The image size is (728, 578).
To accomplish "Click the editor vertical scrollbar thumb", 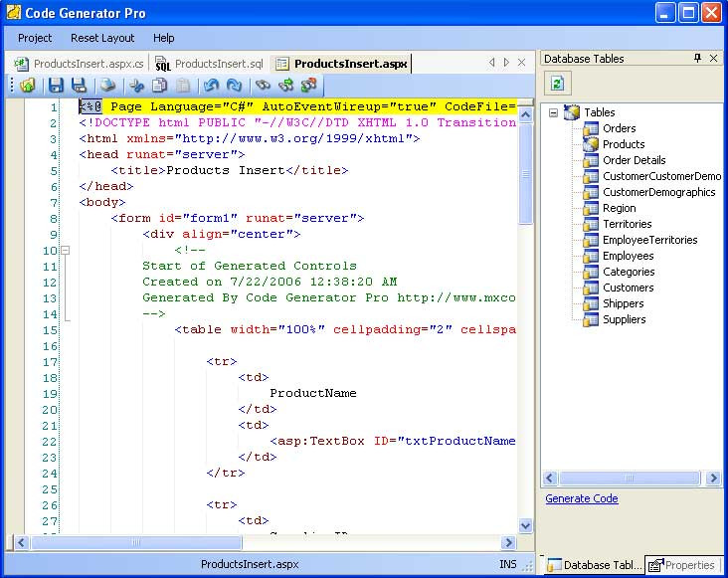I will click(525, 174).
